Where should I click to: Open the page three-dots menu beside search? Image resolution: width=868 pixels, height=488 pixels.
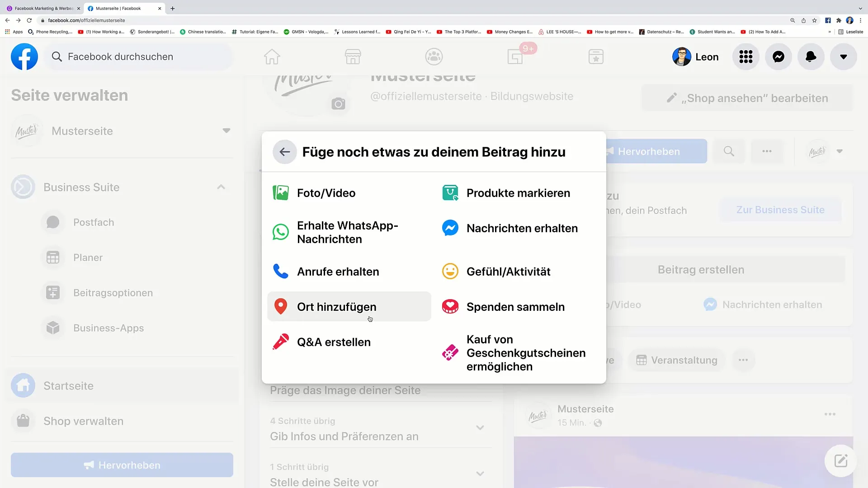click(x=767, y=151)
